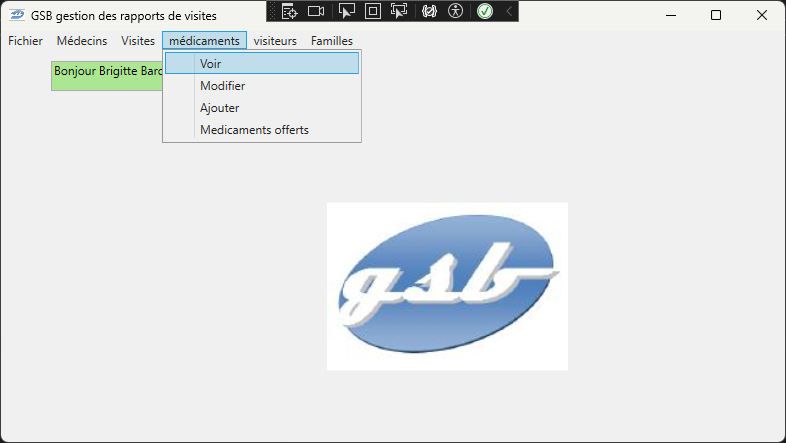Viewport: 786px width, 443px height.
Task: Maximize the GSB window
Action: (x=716, y=16)
